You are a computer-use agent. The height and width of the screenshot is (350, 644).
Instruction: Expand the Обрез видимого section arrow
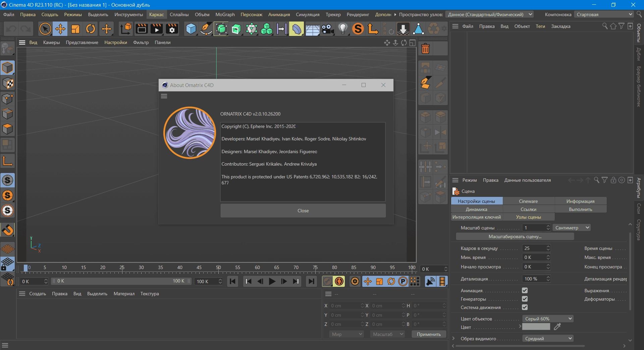point(453,338)
